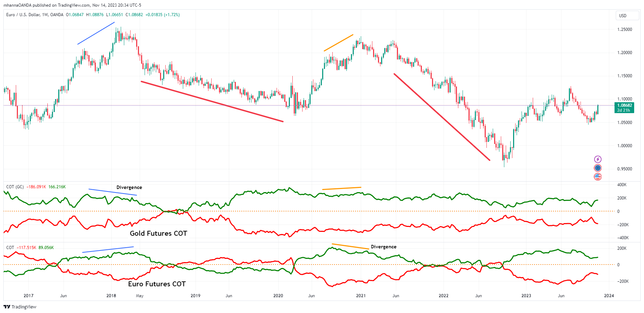Click the purple lightning bolt event icon
This screenshot has width=644, height=313.
point(597,159)
